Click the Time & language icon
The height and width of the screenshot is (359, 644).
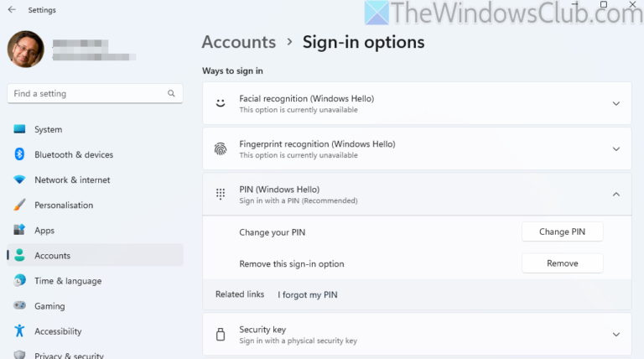(x=19, y=281)
